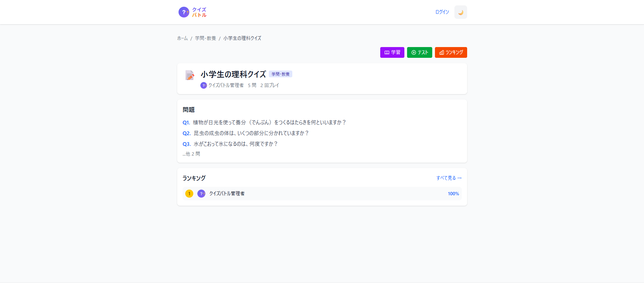Click the ranking row user avatar
Viewport: 644px width, 283px height.
tap(201, 194)
